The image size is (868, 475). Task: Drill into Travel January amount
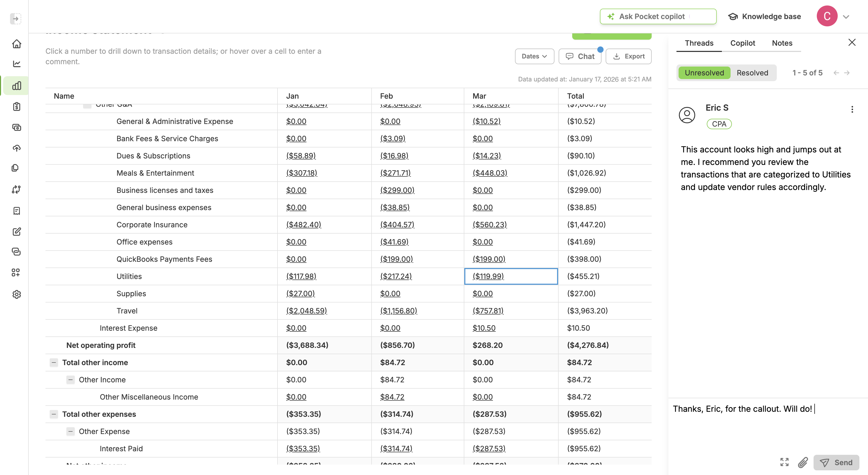[306, 311]
